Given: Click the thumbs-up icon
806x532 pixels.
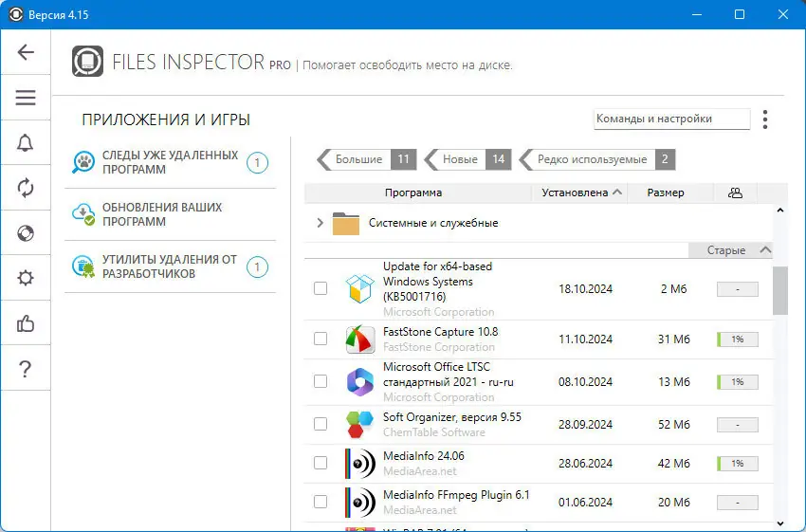Looking at the screenshot, I should point(26,323).
